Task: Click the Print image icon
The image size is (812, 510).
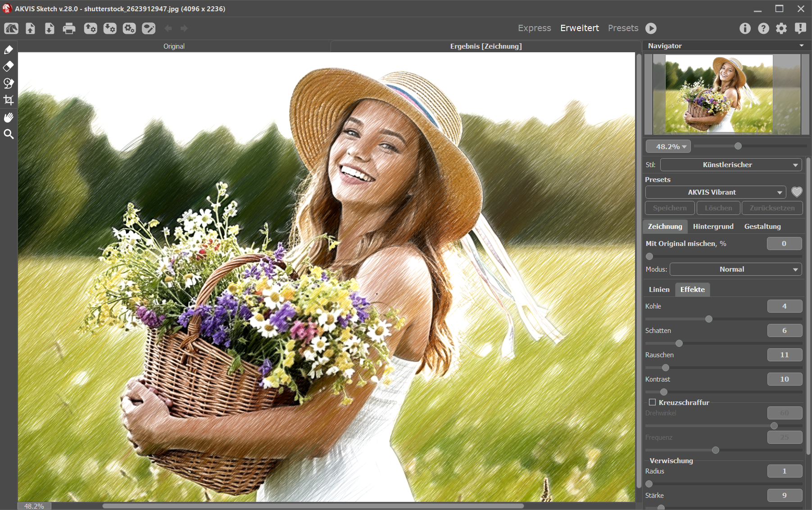Action: tap(69, 29)
